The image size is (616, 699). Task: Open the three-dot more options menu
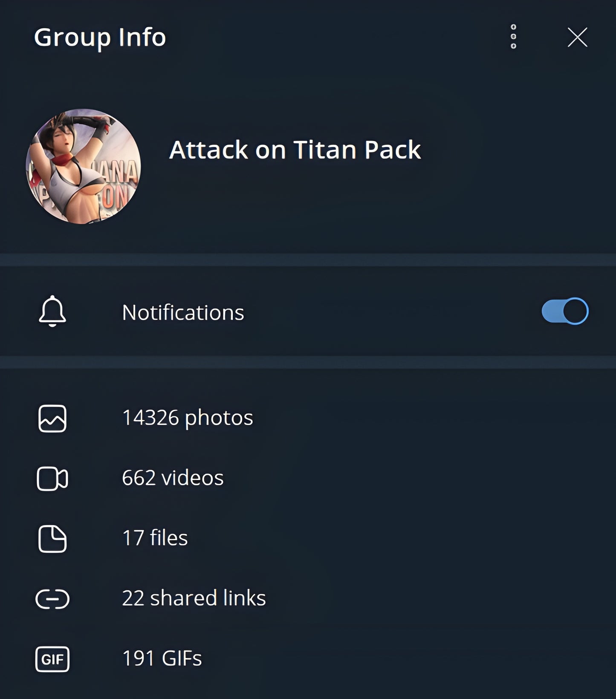point(513,37)
